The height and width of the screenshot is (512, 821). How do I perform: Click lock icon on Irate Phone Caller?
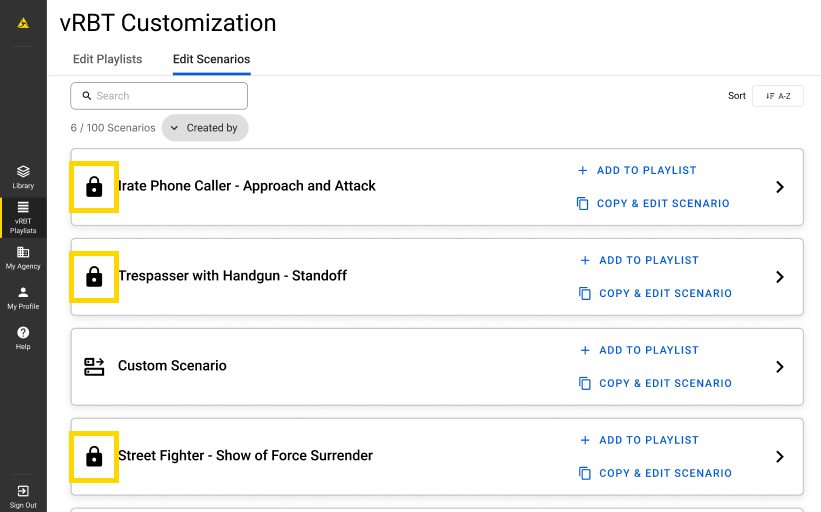[94, 187]
